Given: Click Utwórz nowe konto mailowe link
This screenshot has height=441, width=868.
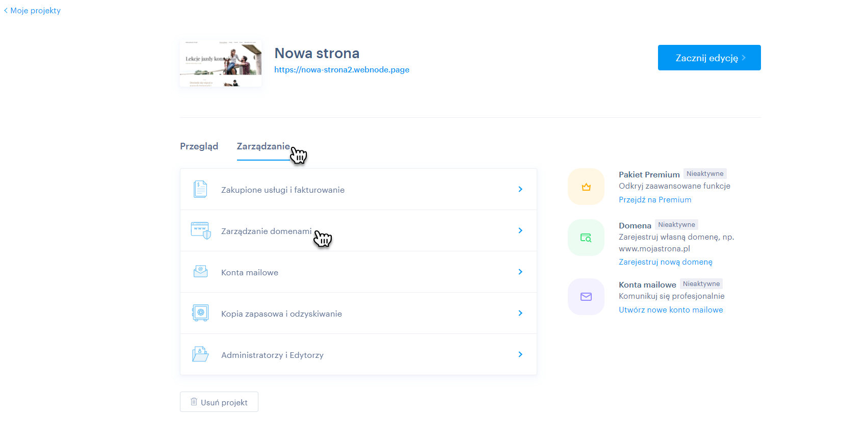Looking at the screenshot, I should click(671, 310).
